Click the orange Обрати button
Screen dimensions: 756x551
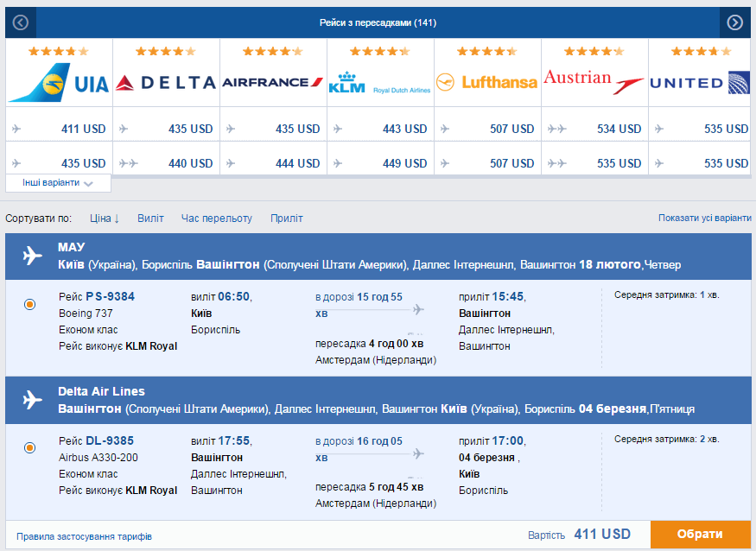[x=700, y=534]
